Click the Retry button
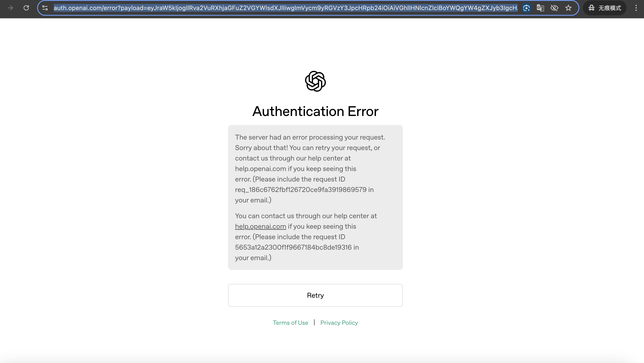This screenshot has height=363, width=644. tap(315, 295)
